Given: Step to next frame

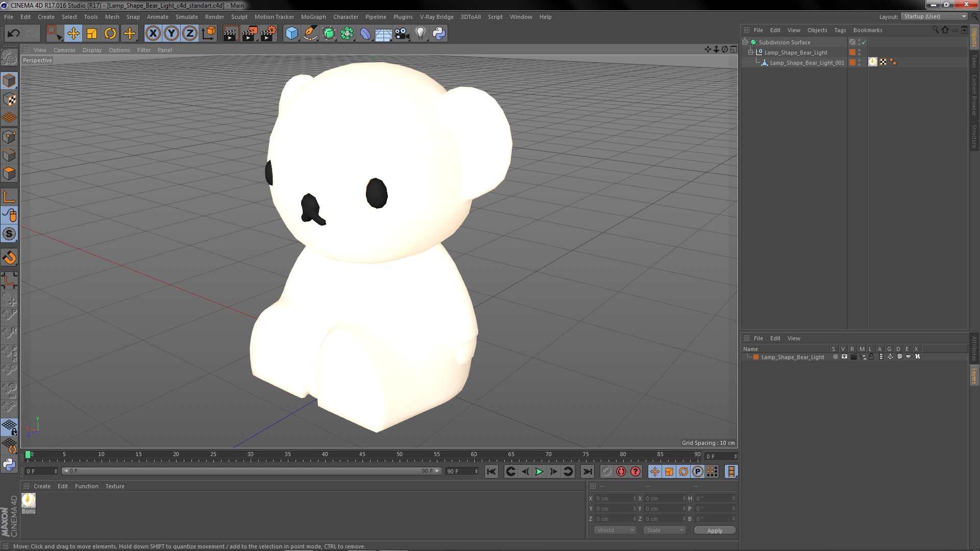Looking at the screenshot, I should click(x=553, y=471).
